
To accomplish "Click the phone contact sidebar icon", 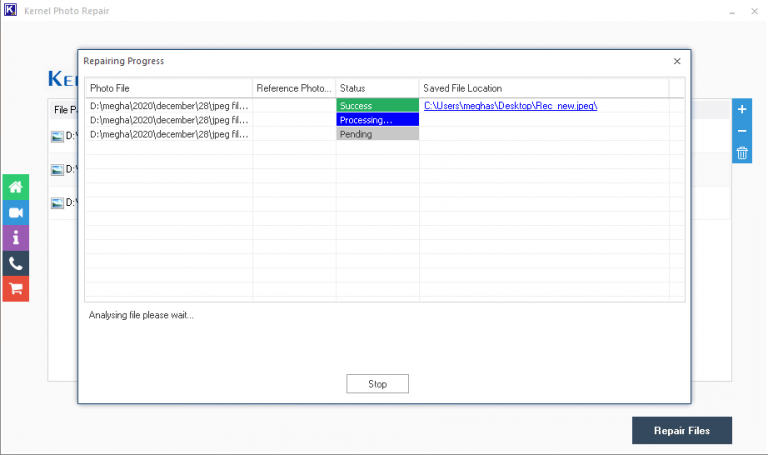I will click(15, 264).
